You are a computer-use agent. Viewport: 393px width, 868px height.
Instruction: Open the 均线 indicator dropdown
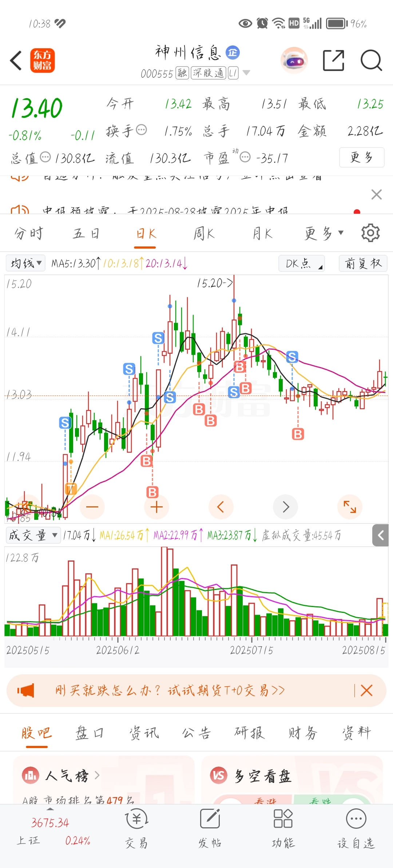click(25, 263)
